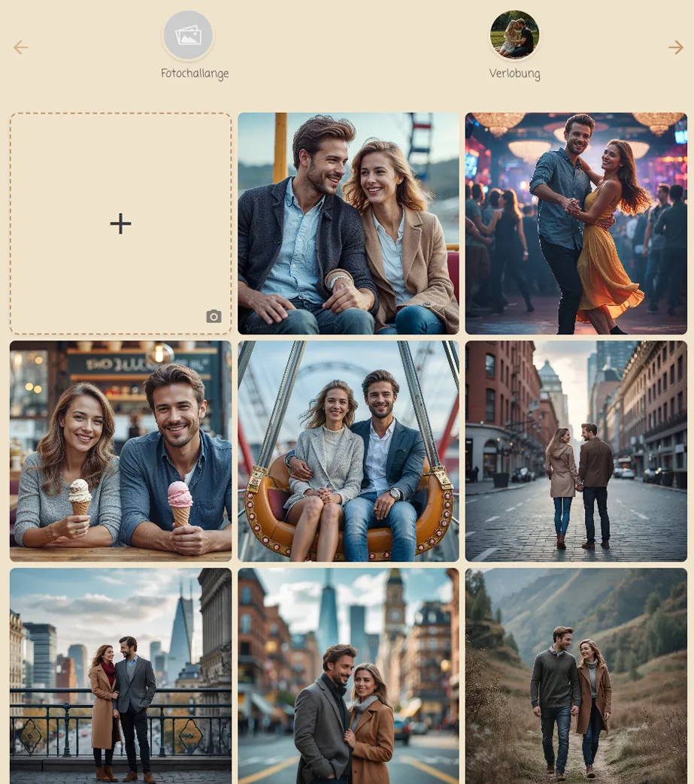Open the bridge and skyline couple photo
Image resolution: width=694 pixels, height=784 pixels.
click(120, 676)
